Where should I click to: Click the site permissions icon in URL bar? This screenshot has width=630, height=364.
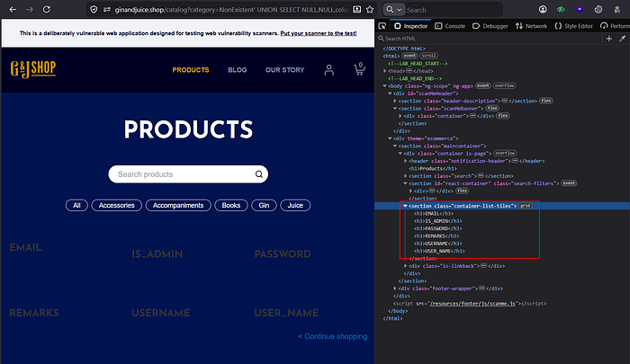pyautogui.click(x=107, y=9)
